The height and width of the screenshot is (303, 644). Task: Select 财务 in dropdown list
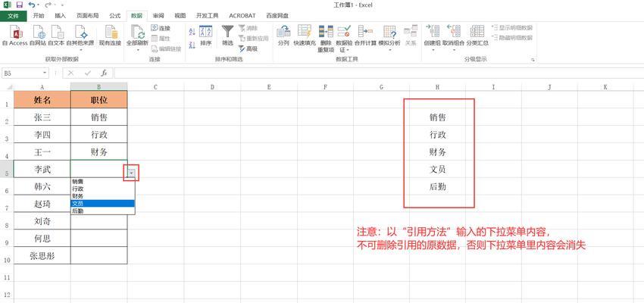pos(103,196)
